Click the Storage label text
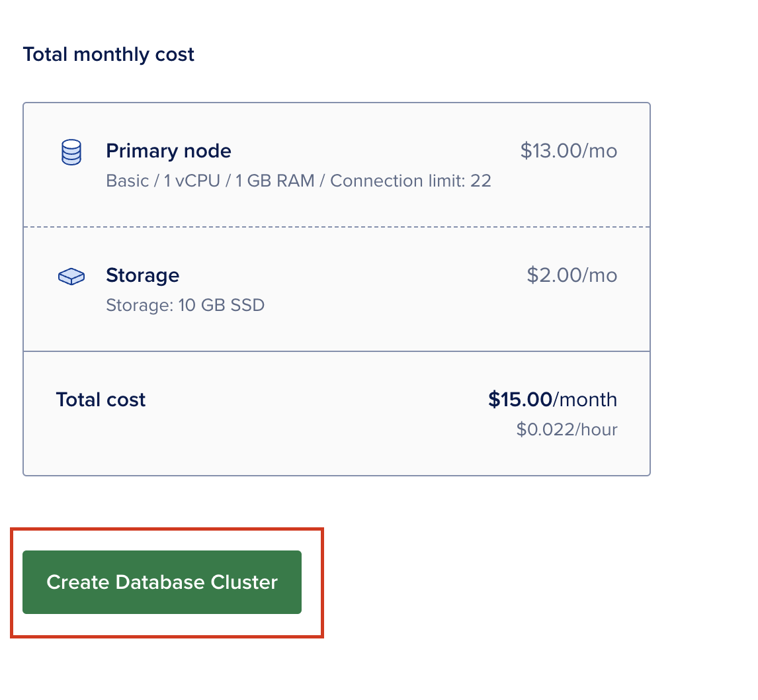758x700 pixels. [x=142, y=275]
